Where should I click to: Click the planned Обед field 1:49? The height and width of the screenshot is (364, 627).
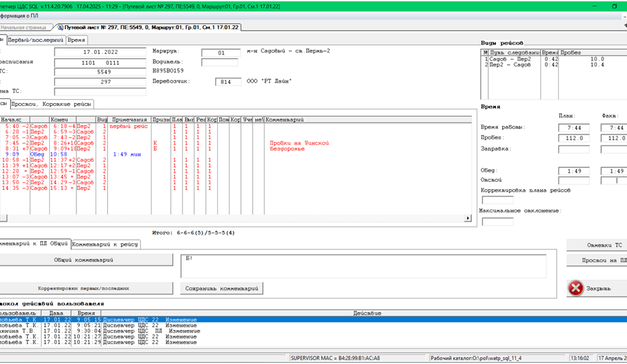pyautogui.click(x=574, y=171)
